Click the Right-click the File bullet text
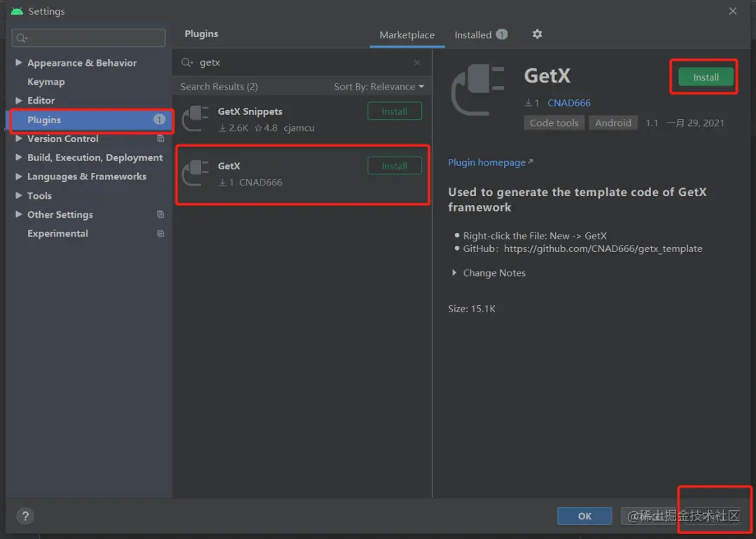The height and width of the screenshot is (539, 756). 535,236
